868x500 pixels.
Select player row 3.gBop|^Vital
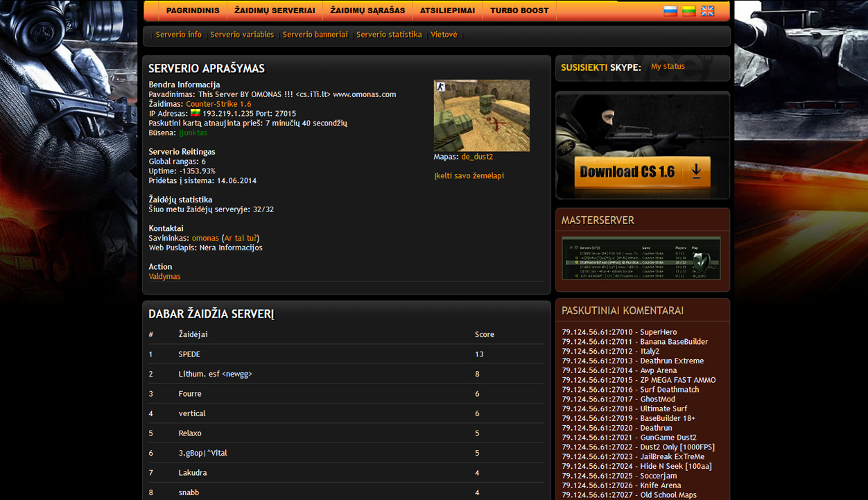pos(347,453)
